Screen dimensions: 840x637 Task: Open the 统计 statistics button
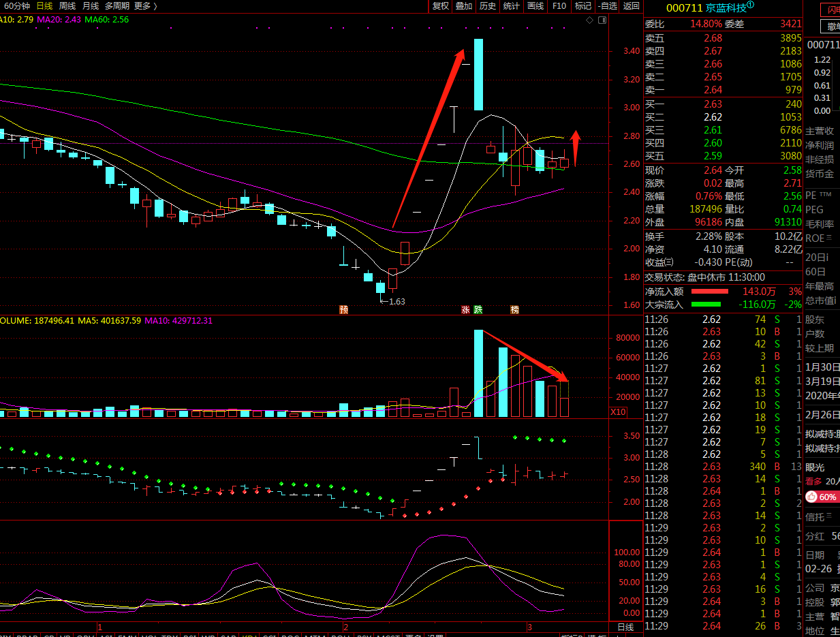tap(511, 6)
